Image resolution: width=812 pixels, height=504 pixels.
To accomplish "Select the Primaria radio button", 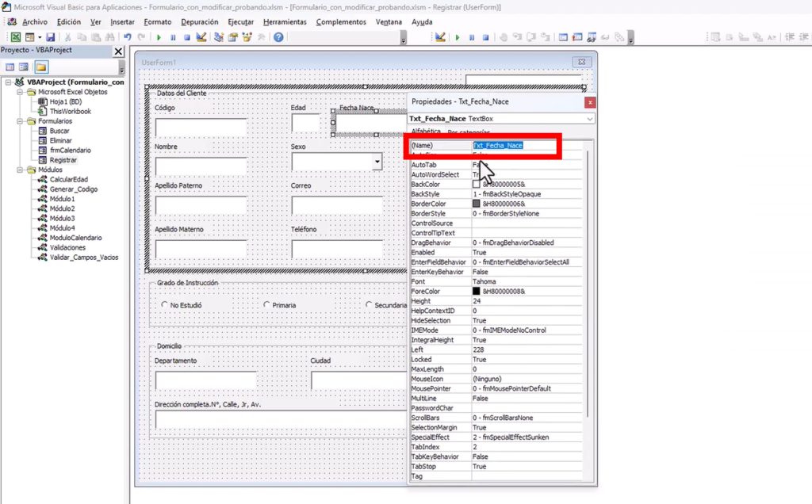I will [267, 305].
